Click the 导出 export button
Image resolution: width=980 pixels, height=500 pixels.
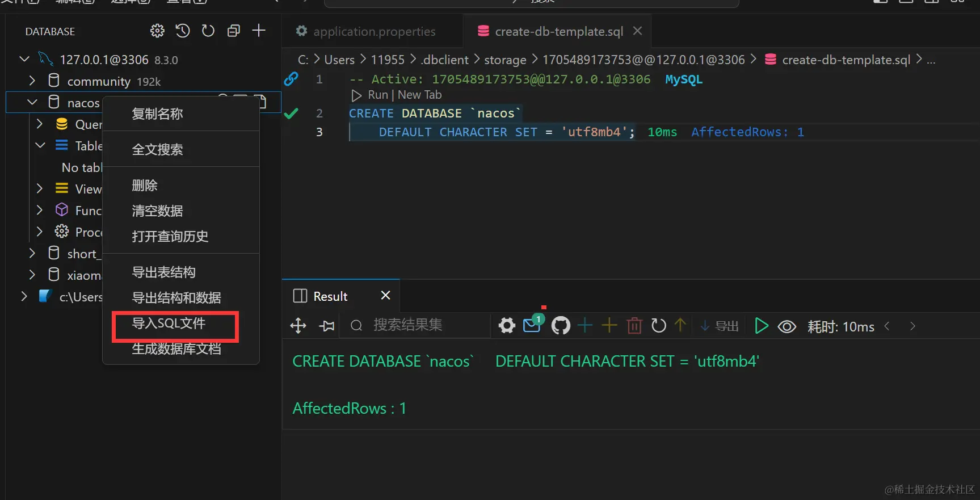tap(719, 326)
